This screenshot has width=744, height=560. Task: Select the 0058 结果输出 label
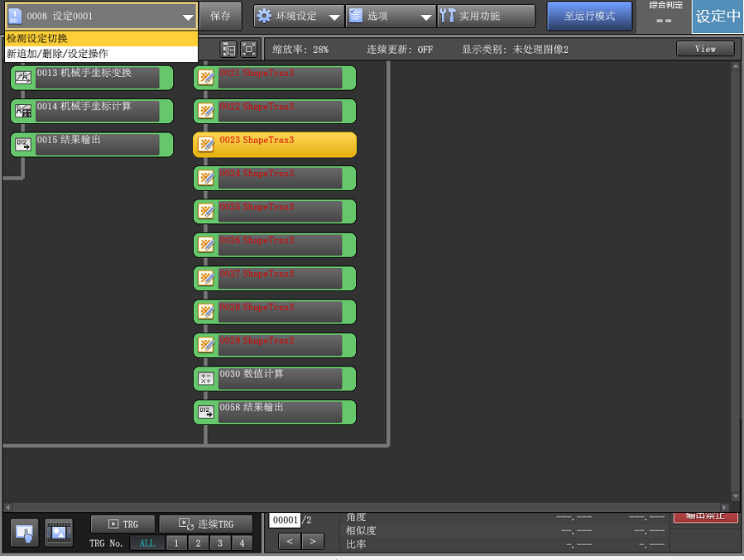(x=251, y=407)
